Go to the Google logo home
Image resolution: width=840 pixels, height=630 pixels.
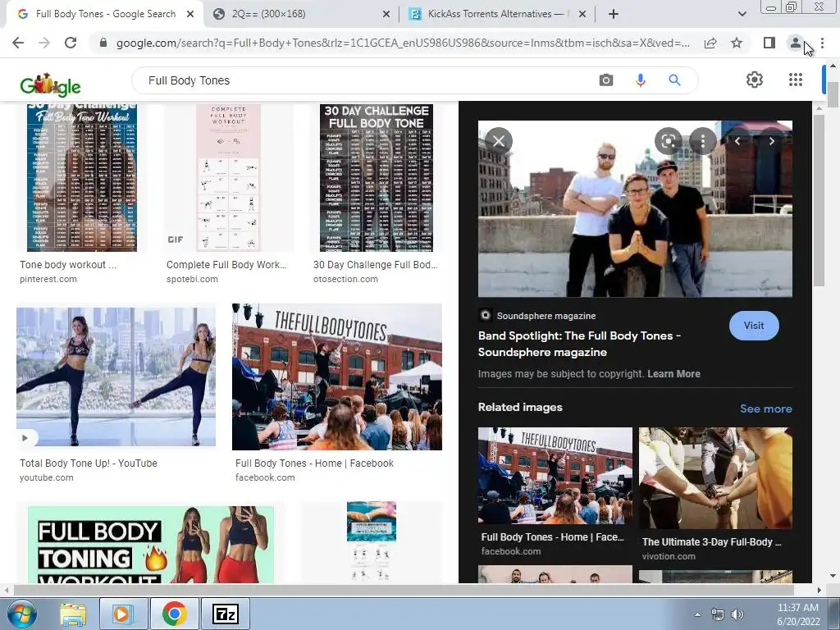tap(50, 84)
